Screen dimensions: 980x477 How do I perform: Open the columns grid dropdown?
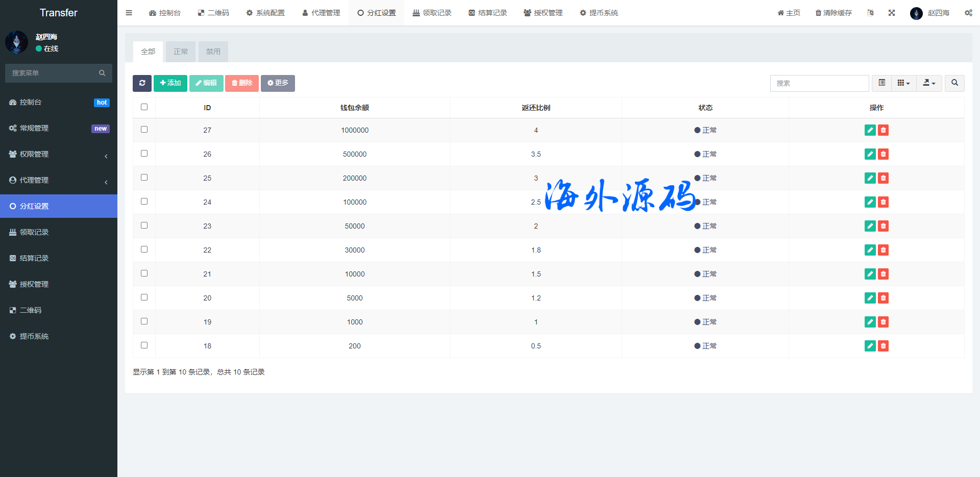[x=903, y=83]
